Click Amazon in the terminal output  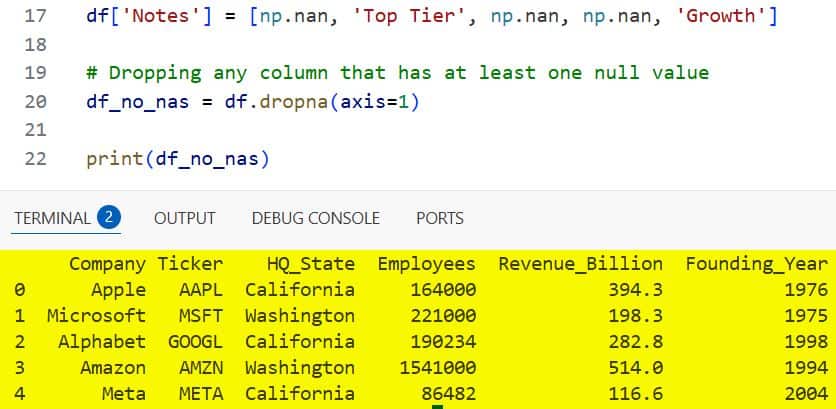tap(112, 368)
